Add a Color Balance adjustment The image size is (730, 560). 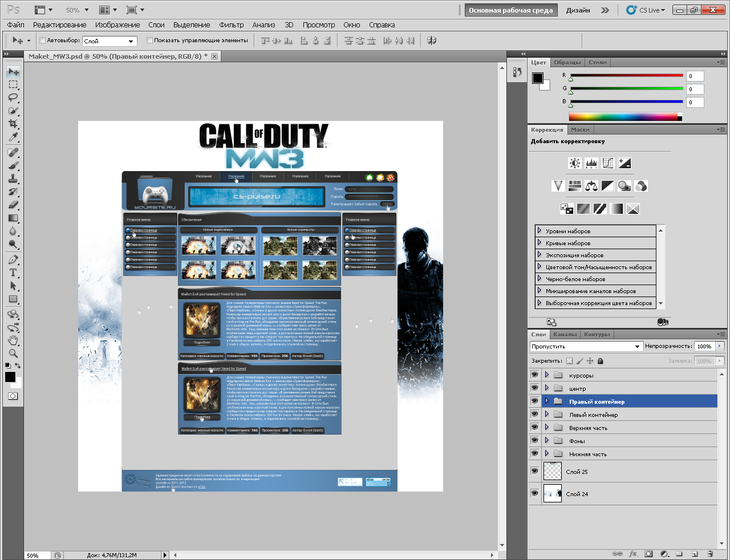coord(591,186)
